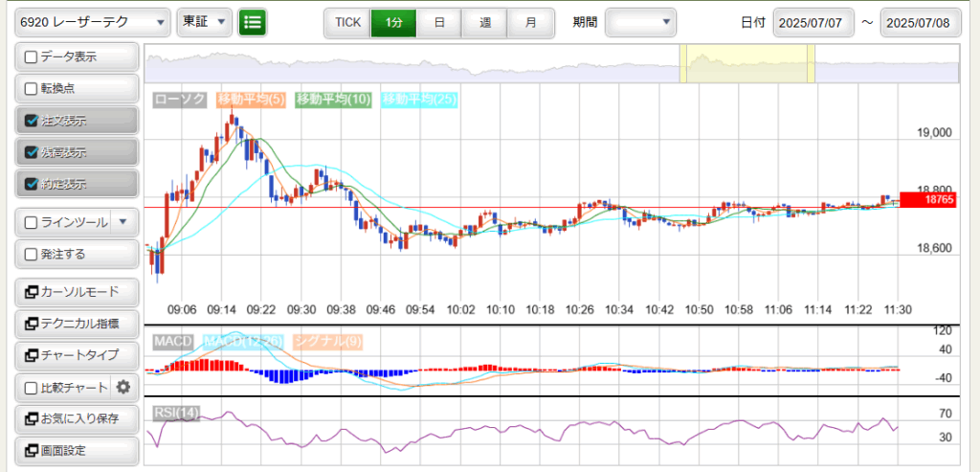This screenshot has width=980, height=472.
Task: Expand the ラインツール dropdown arrow
Action: (x=123, y=221)
